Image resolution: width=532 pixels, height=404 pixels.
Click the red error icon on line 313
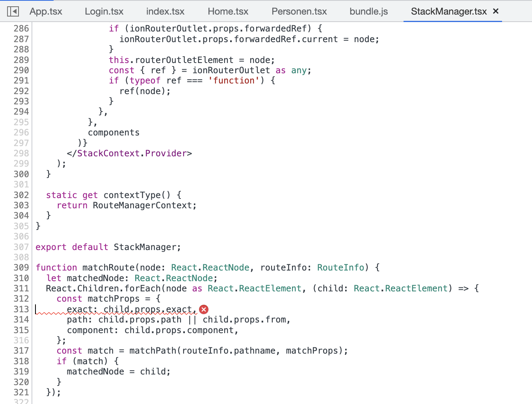[x=204, y=309]
